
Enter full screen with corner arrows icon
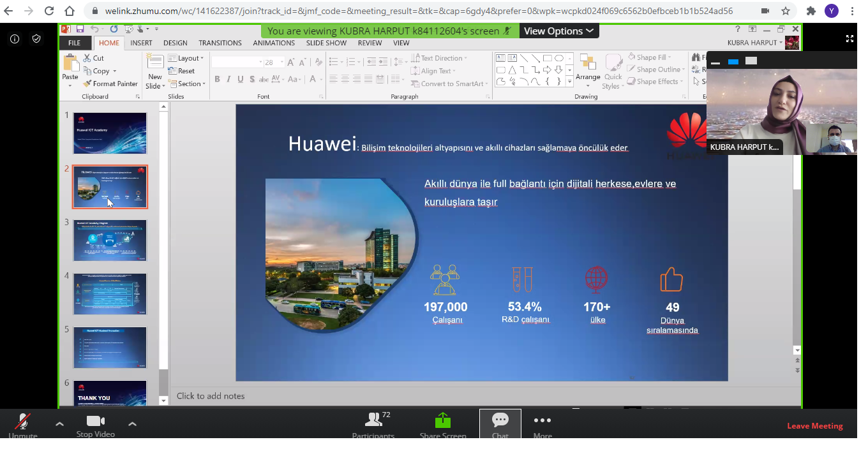[x=849, y=39]
